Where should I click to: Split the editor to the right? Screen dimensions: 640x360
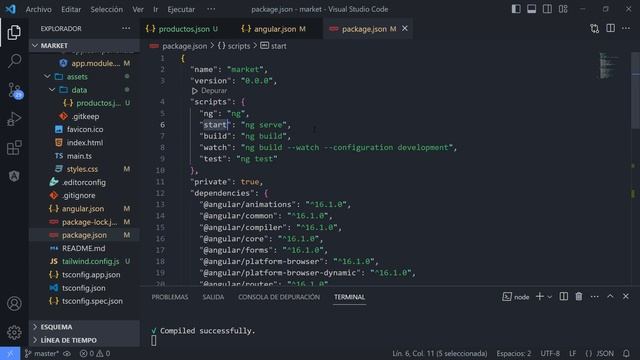(611, 28)
